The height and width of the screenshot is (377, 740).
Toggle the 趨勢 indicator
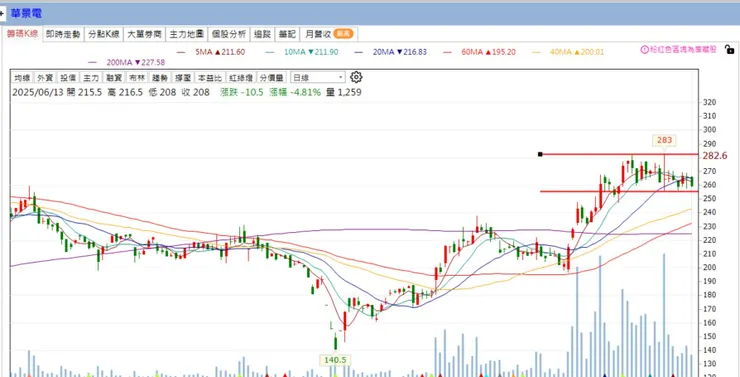pyautogui.click(x=159, y=78)
